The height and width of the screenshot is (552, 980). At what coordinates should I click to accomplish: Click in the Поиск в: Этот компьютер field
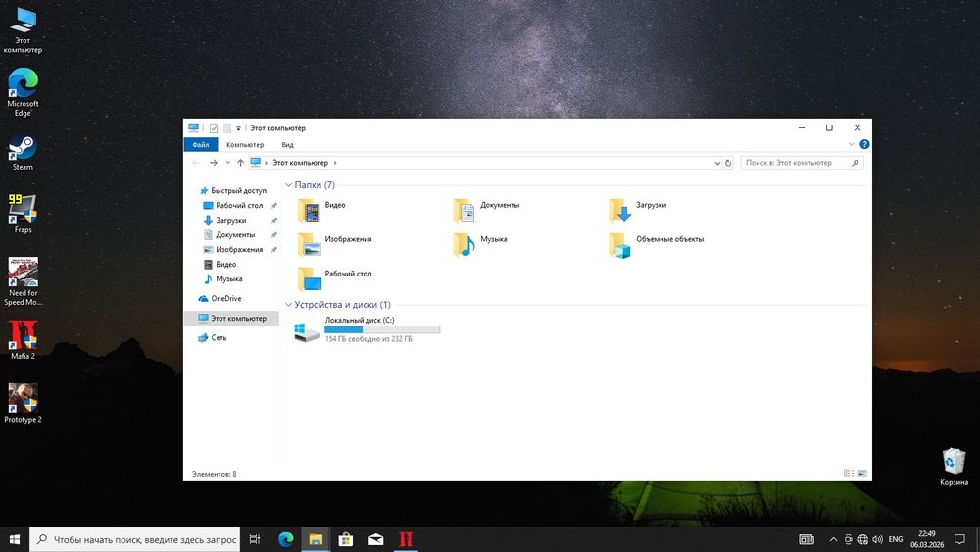click(x=795, y=163)
